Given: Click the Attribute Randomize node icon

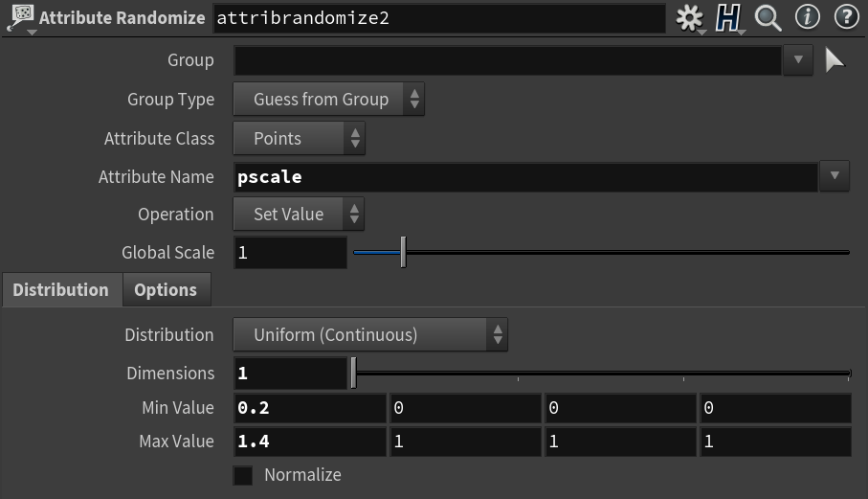Looking at the screenshot, I should click(x=21, y=17).
